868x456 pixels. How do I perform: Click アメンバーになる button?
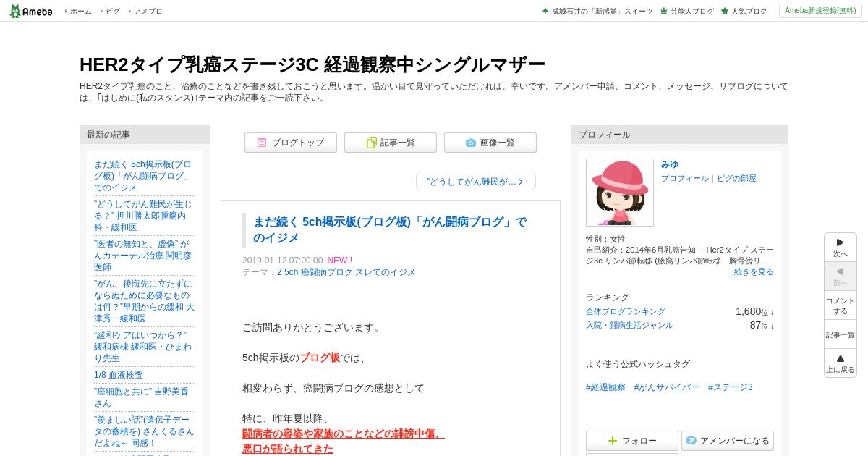[x=728, y=441]
